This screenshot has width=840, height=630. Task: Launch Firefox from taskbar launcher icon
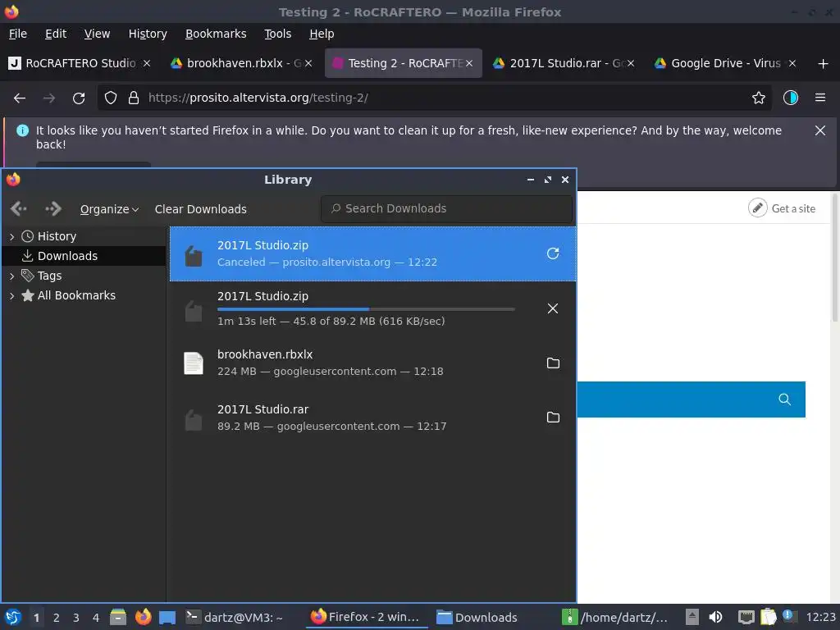(x=143, y=617)
